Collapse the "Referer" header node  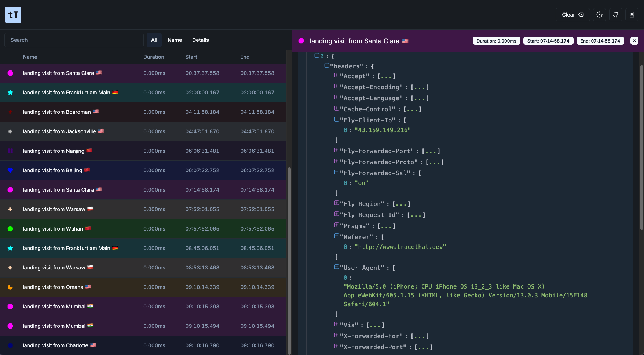point(337,236)
